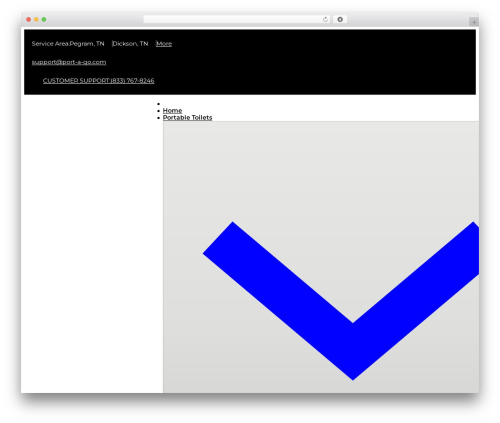Open a new tab with plus button
The width and height of the screenshot is (500, 423).
click(474, 22)
